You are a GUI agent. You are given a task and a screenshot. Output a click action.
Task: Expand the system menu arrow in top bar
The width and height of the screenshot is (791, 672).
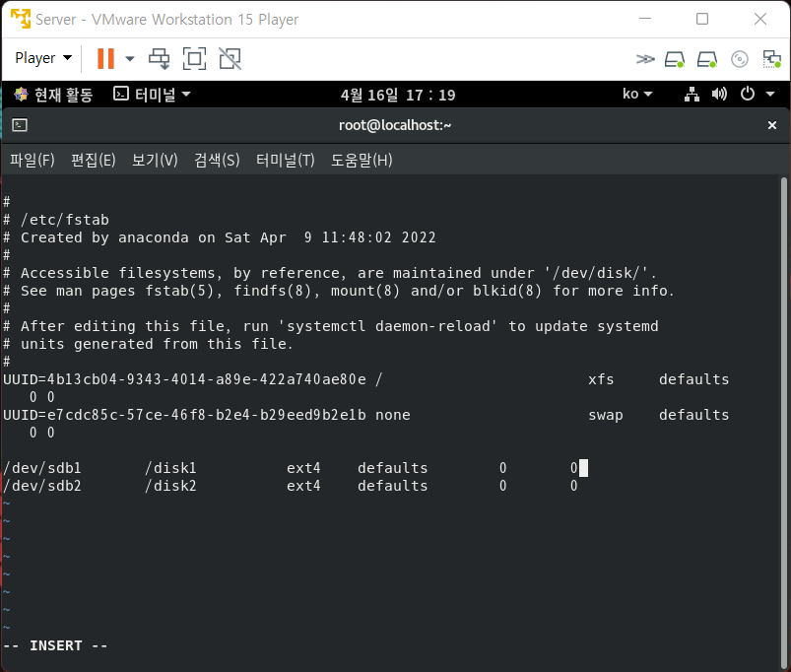(770, 94)
